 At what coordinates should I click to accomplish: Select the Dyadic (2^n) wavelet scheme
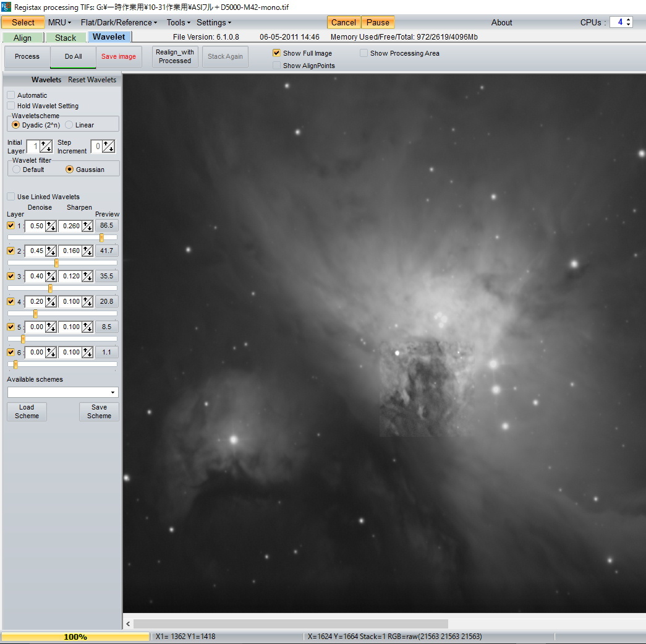tap(15, 125)
